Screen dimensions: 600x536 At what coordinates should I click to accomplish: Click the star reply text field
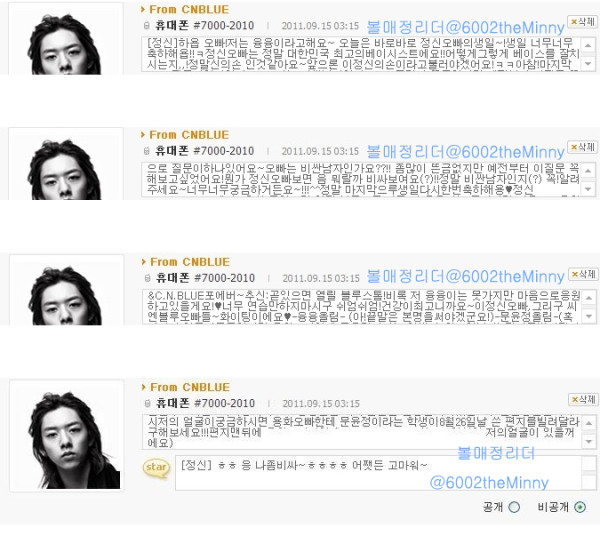pos(378,473)
